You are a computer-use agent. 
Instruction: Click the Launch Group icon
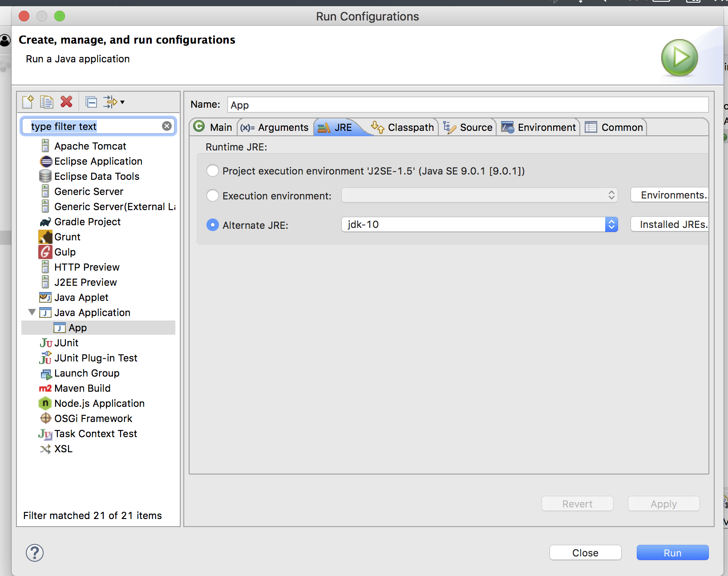click(x=46, y=373)
